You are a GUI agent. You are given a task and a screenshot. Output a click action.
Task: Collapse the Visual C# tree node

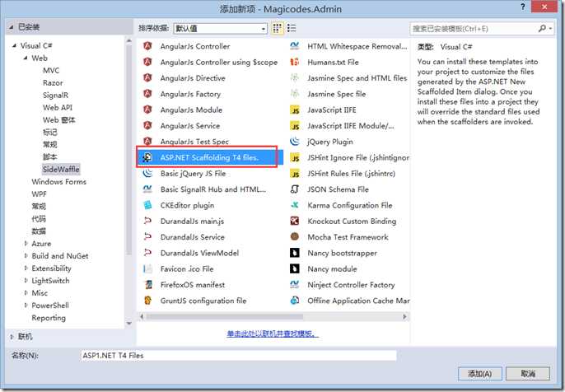(x=14, y=46)
